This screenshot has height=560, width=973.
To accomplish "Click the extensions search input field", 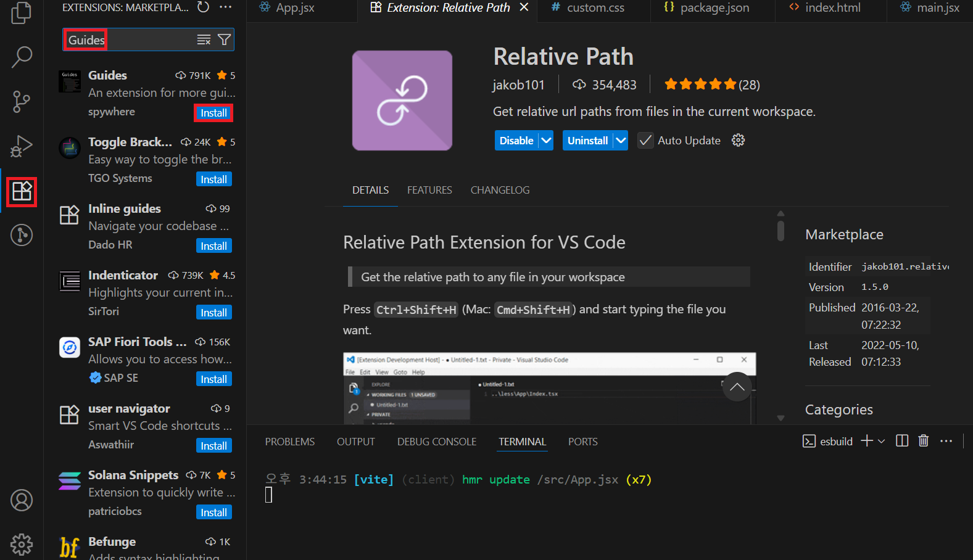I will tap(130, 40).
